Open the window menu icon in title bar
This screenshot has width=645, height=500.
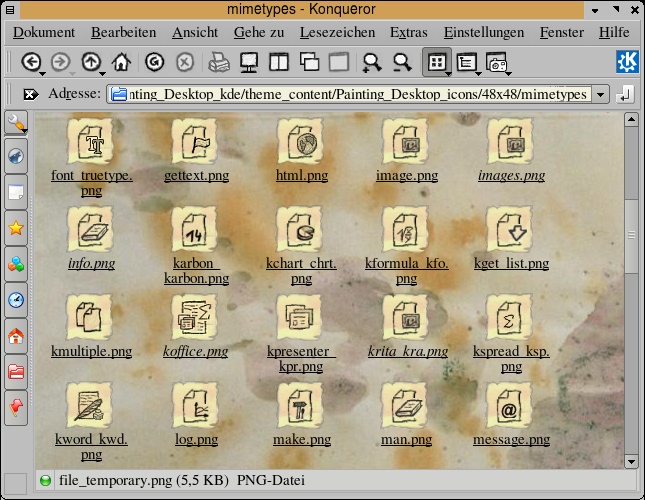(10, 9)
